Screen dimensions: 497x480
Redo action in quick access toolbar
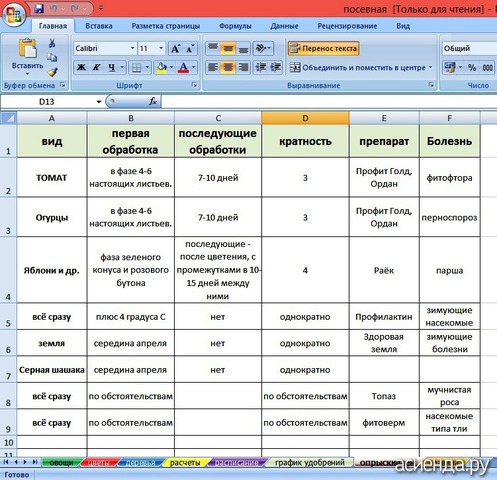[75, 9]
